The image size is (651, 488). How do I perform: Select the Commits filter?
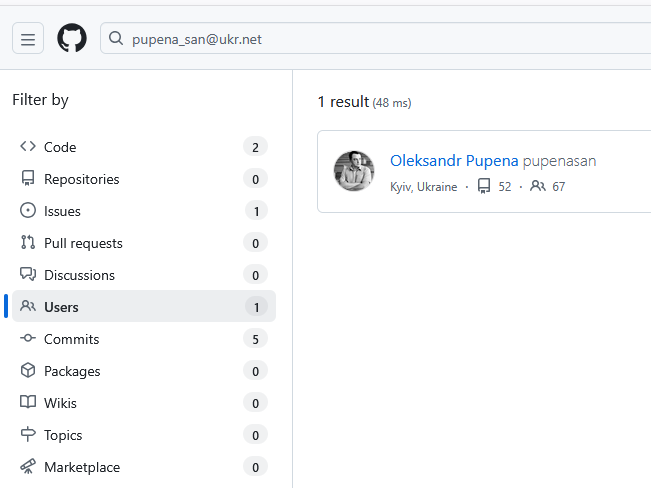pyautogui.click(x=72, y=339)
